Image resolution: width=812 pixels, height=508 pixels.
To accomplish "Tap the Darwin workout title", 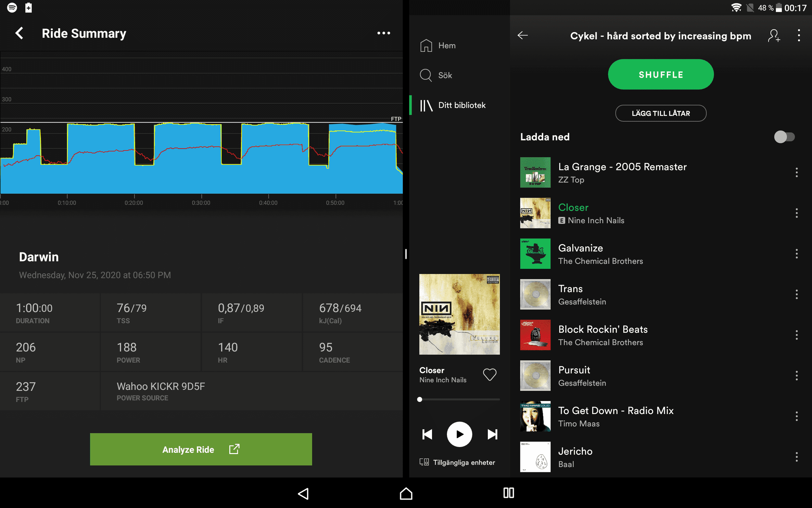I will point(39,257).
